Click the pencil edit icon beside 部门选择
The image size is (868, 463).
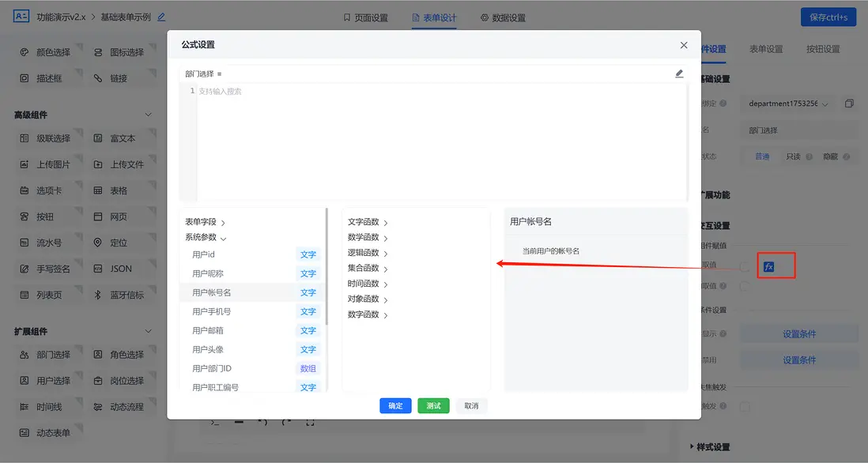tap(679, 73)
